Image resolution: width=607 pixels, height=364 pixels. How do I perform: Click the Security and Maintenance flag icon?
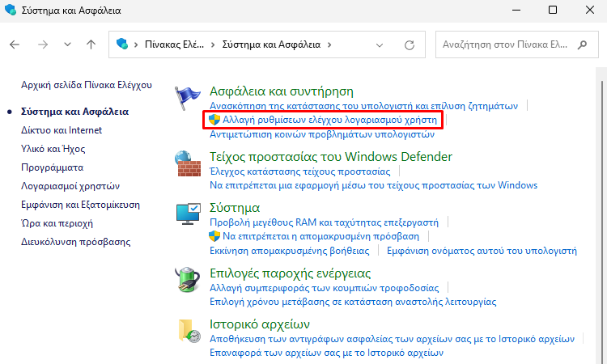click(x=189, y=98)
